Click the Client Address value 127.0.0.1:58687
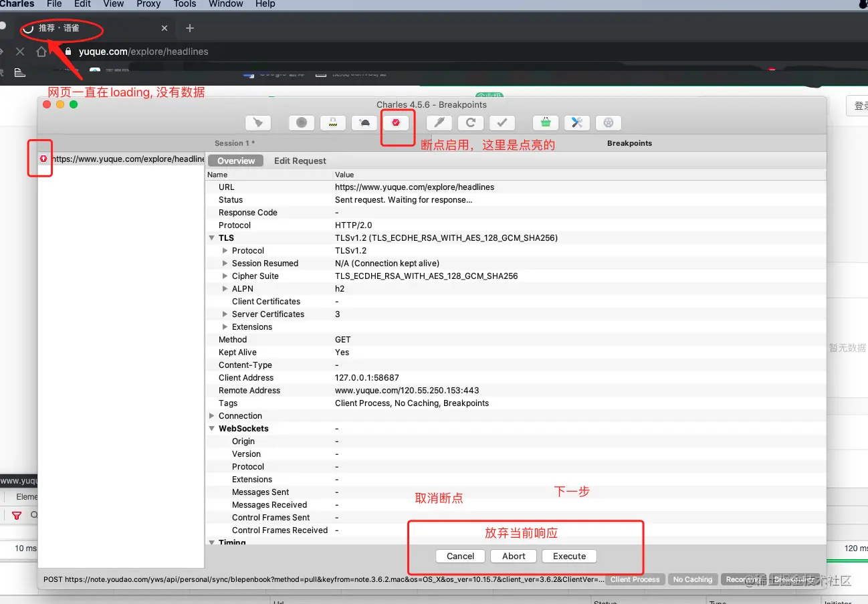 click(367, 378)
